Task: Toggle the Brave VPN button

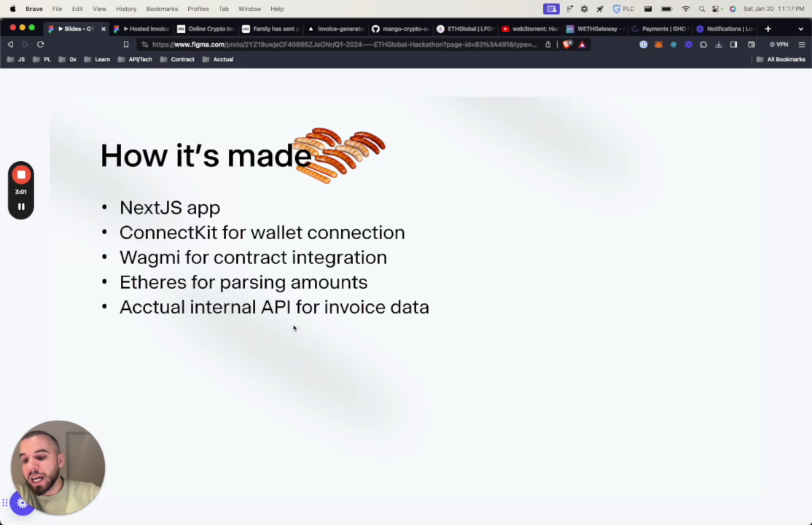Action: tap(778, 44)
